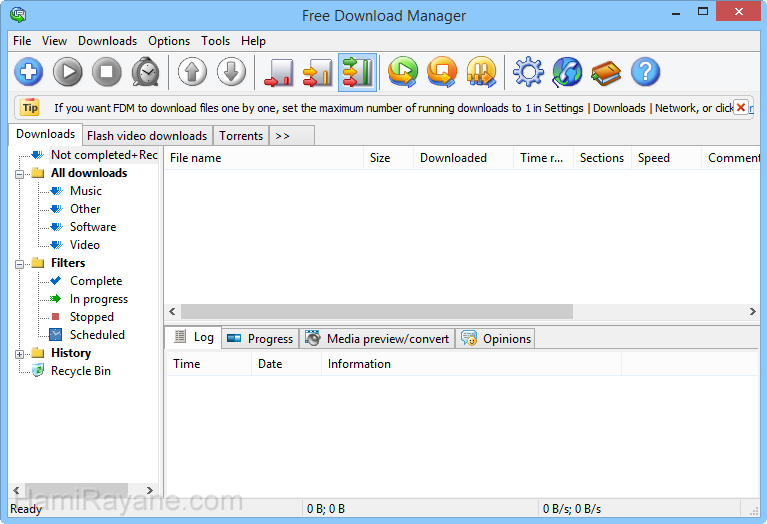
Task: Move download down with the down arrow
Action: tap(231, 72)
